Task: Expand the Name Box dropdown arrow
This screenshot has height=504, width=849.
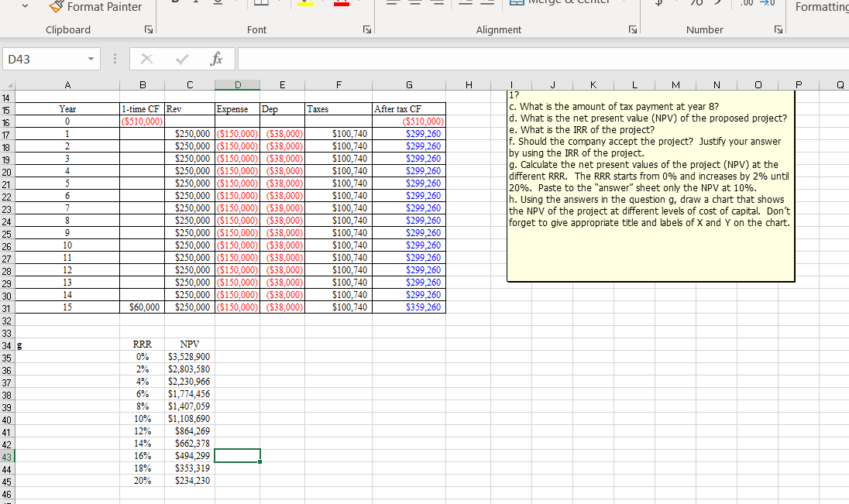Action: (91, 59)
